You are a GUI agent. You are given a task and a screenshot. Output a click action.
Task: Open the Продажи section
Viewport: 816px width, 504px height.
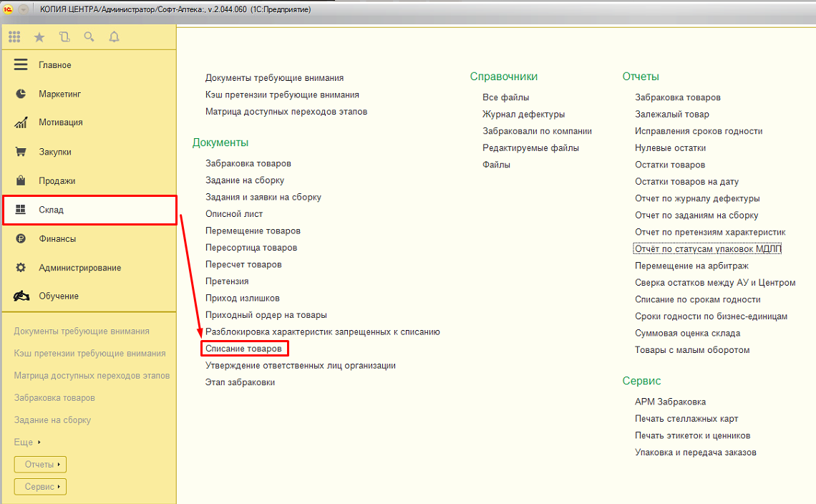click(57, 181)
